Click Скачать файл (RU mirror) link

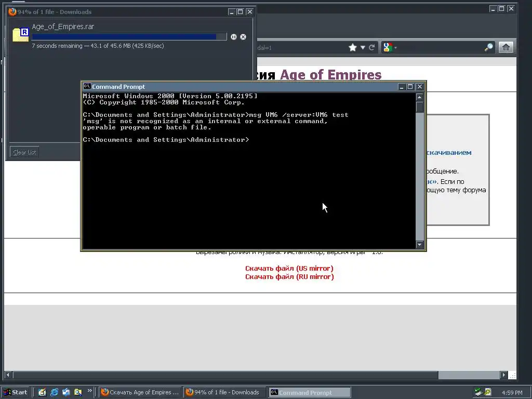coord(289,277)
